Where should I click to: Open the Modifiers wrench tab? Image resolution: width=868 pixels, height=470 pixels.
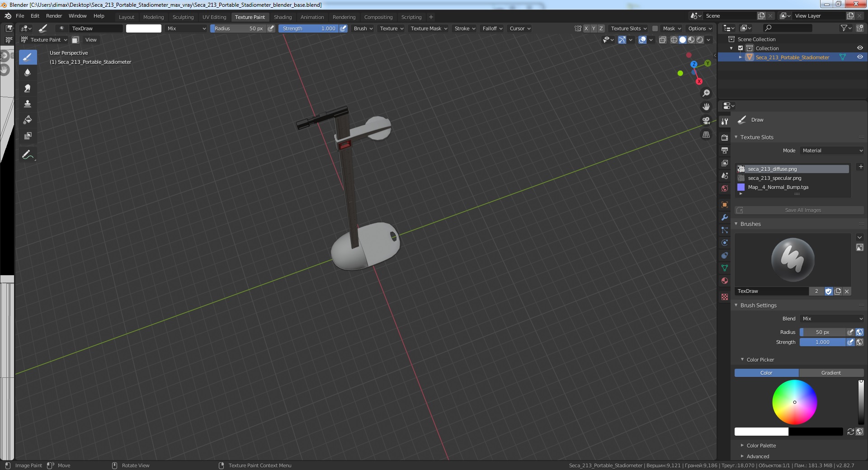pyautogui.click(x=725, y=217)
